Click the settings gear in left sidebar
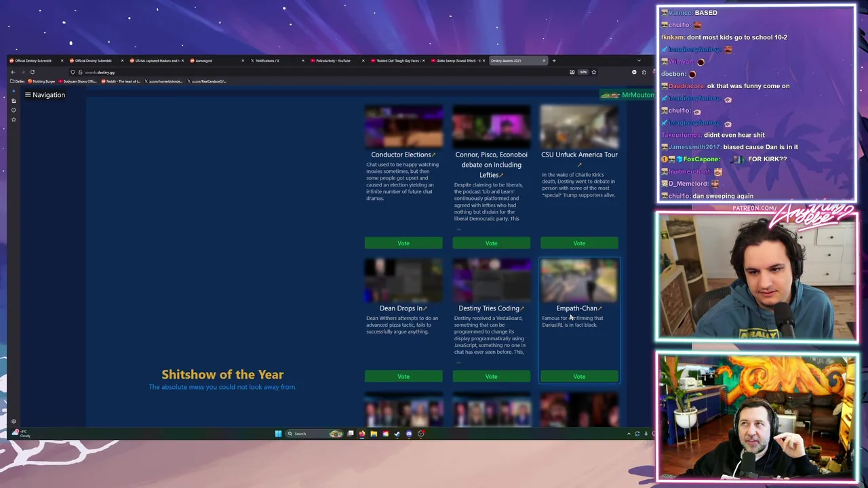Viewport: 868px width, 488px height. point(13,422)
